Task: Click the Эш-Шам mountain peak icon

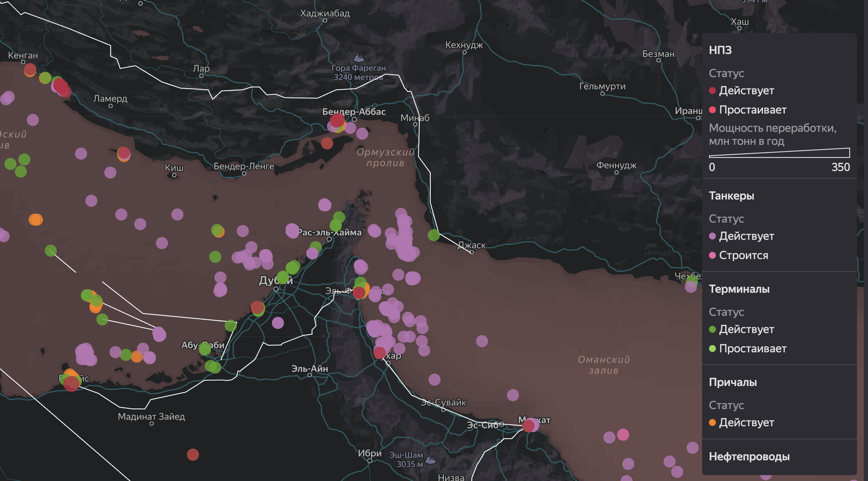Action: click(431, 459)
